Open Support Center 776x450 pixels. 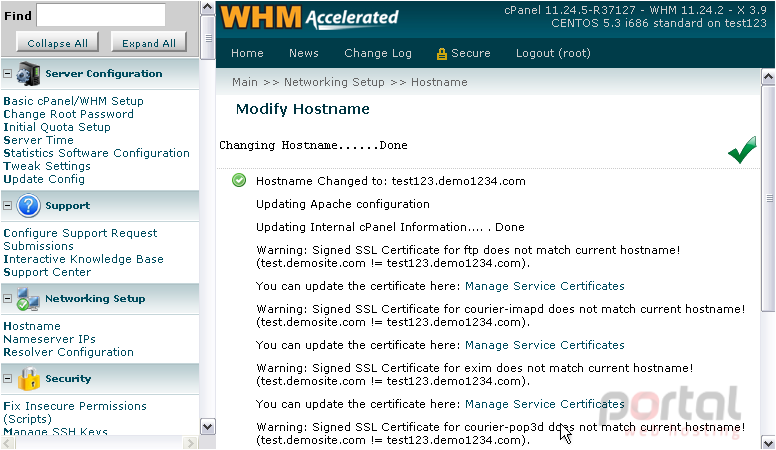coord(47,272)
